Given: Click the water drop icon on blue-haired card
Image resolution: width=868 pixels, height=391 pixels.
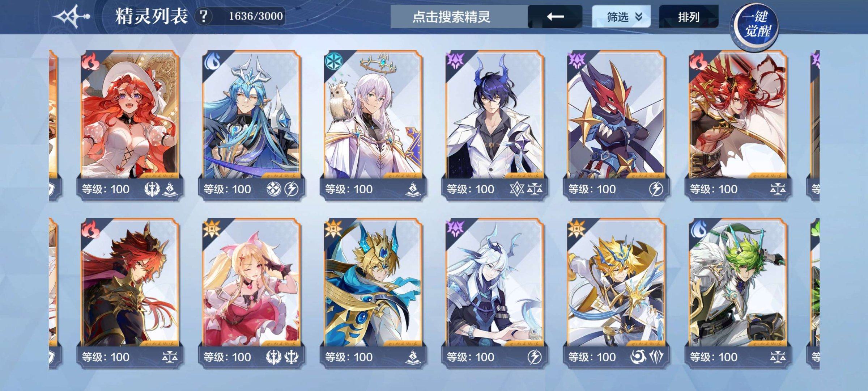Looking at the screenshot, I should point(212,61).
